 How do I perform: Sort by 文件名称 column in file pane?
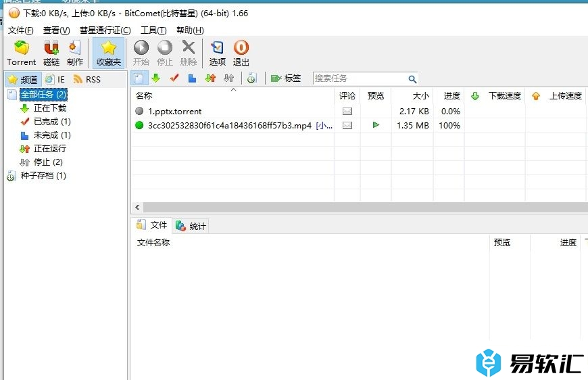click(x=310, y=243)
